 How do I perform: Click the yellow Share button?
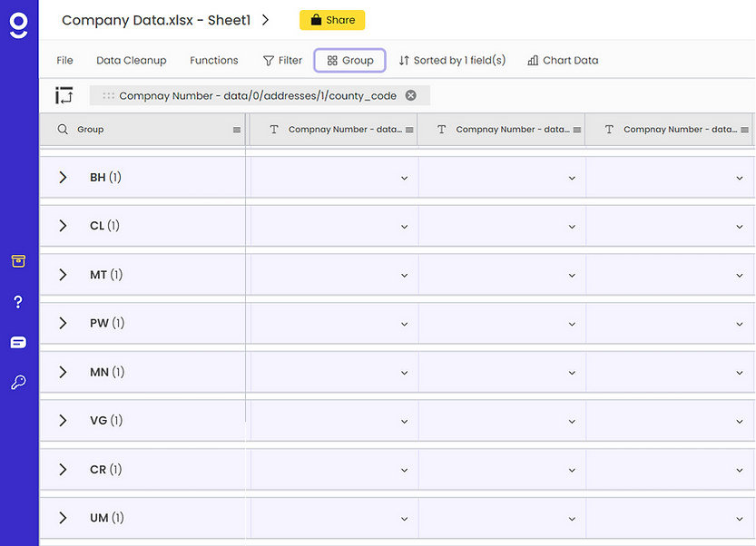click(332, 19)
